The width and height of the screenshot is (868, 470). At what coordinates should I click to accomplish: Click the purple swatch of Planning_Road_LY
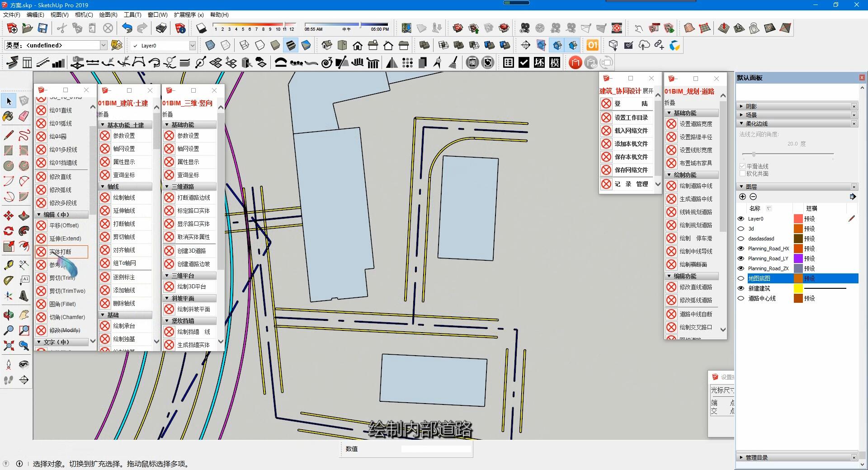798,258
